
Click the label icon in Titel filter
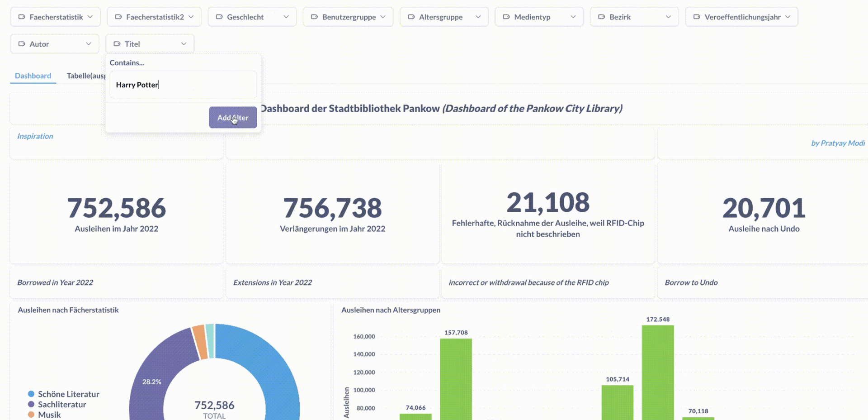[x=117, y=44]
